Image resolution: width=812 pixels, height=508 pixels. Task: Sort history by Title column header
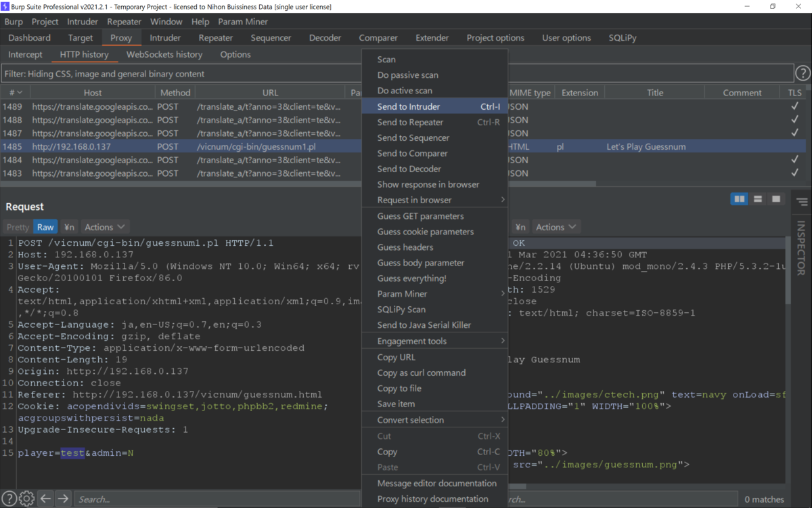click(x=655, y=93)
